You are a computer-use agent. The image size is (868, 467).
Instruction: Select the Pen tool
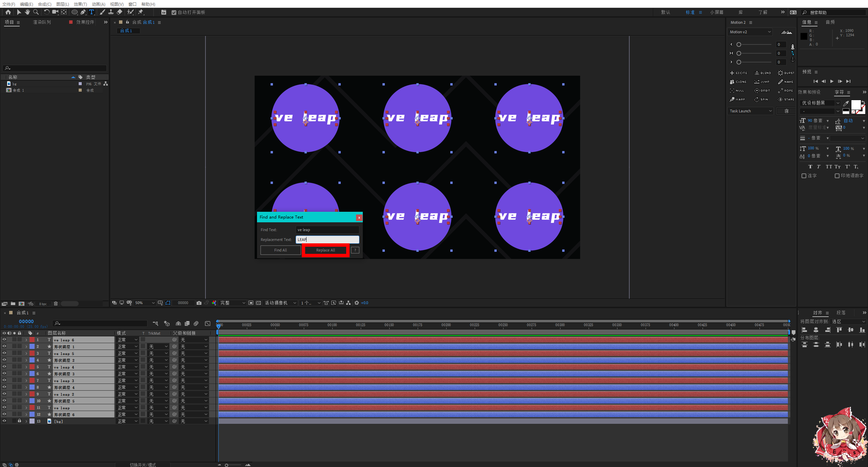[x=83, y=12]
